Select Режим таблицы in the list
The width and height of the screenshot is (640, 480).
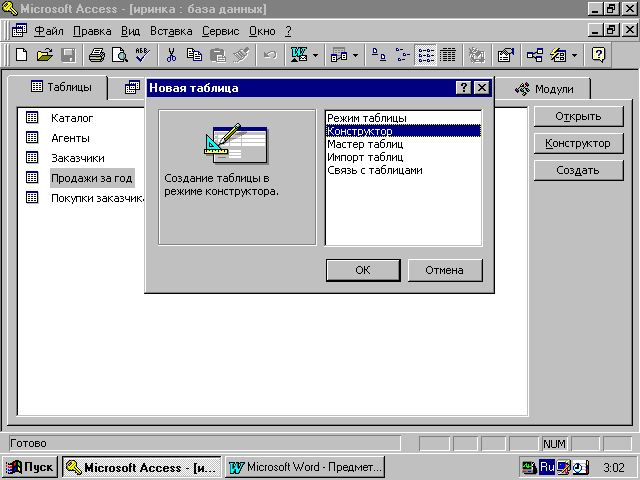coord(403,118)
